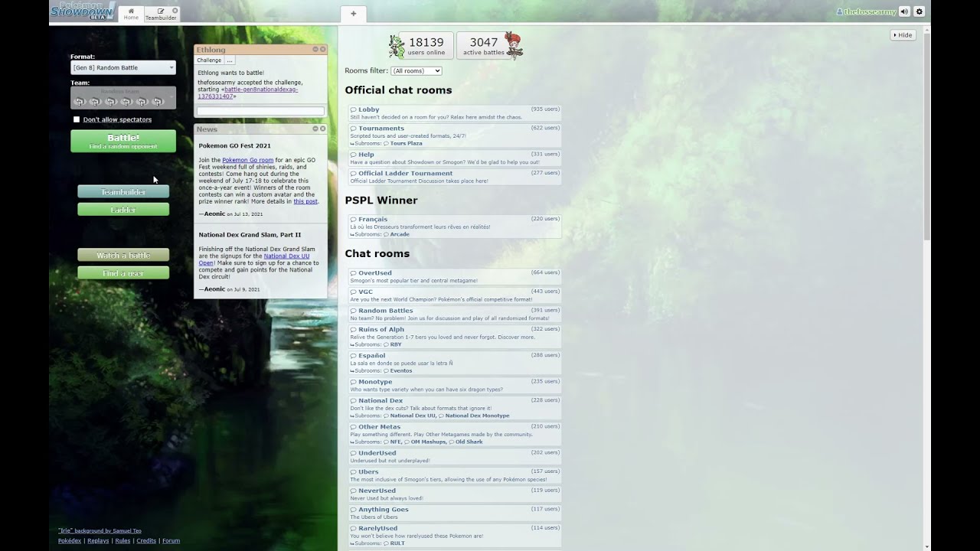980x551 pixels.
Task: Open the RBY subroom
Action: 396,344
